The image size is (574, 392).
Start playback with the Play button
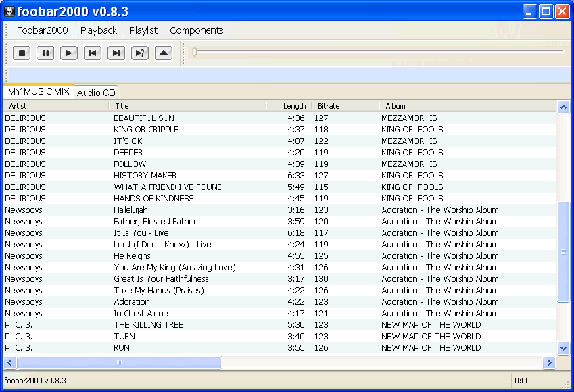coord(69,53)
